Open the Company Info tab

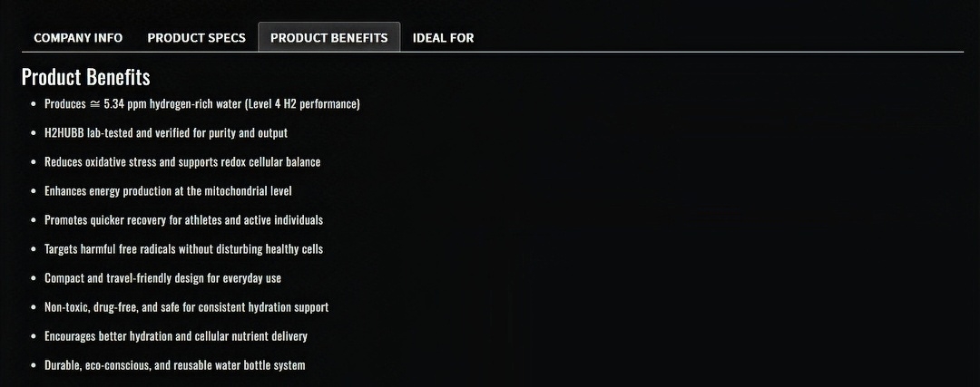[78, 37]
